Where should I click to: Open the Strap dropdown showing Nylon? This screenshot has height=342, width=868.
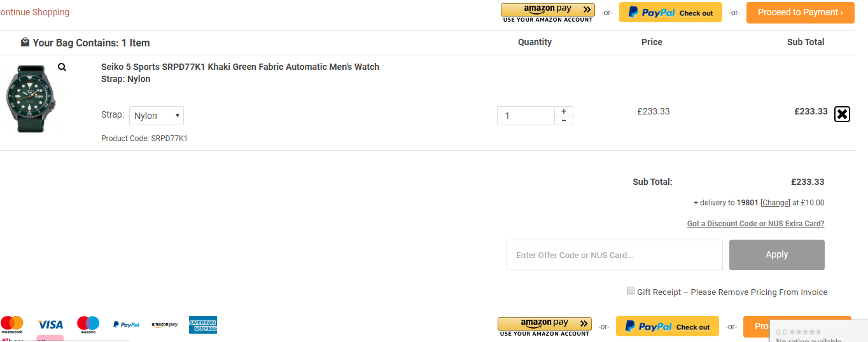[157, 116]
